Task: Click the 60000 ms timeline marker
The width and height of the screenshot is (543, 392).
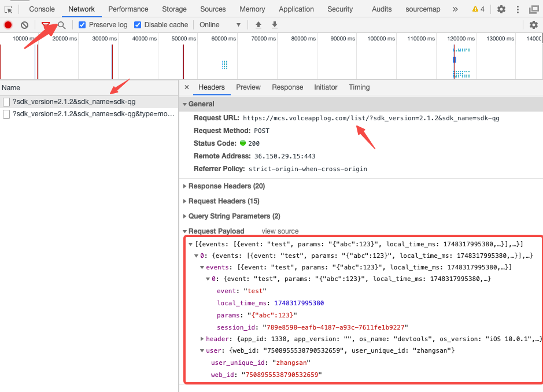Action: click(x=223, y=38)
